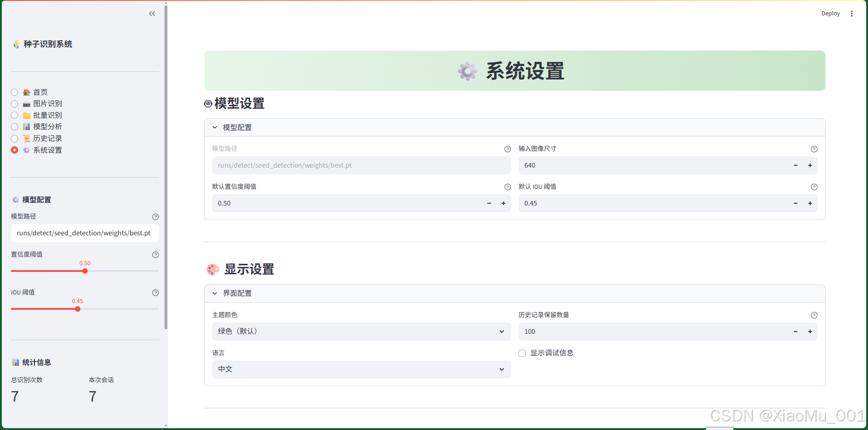
Task: Click the disabled main 模型路径 field
Action: [x=362, y=165]
